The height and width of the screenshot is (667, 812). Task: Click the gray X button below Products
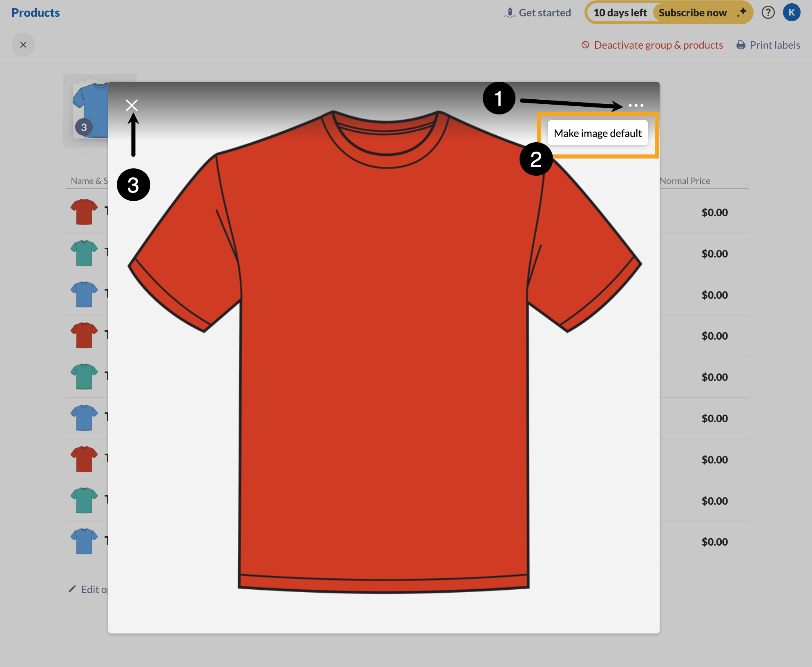pos(23,45)
